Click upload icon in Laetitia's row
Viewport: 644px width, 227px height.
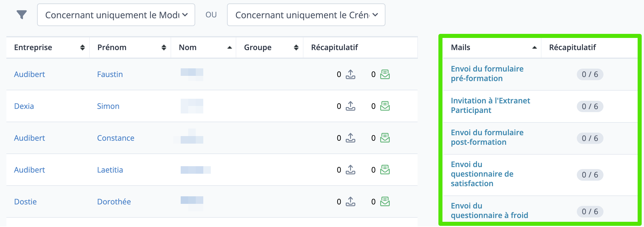350,170
